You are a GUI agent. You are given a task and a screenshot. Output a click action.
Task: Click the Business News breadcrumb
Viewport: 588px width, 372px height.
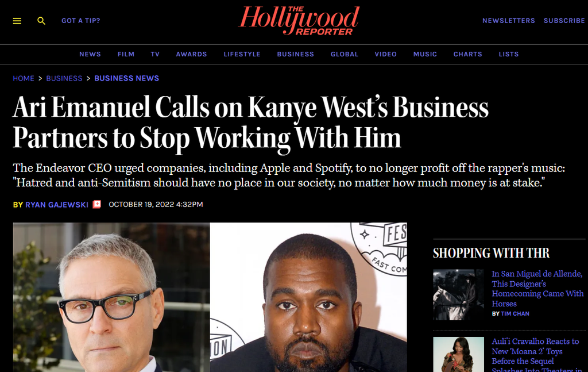[127, 78]
